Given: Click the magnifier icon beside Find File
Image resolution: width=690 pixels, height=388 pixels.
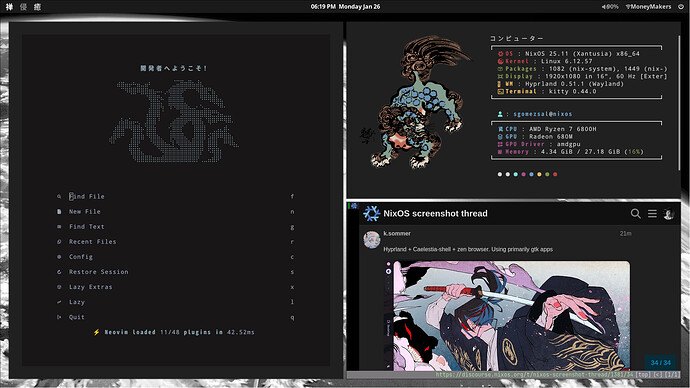Looking at the screenshot, I should [x=59, y=197].
